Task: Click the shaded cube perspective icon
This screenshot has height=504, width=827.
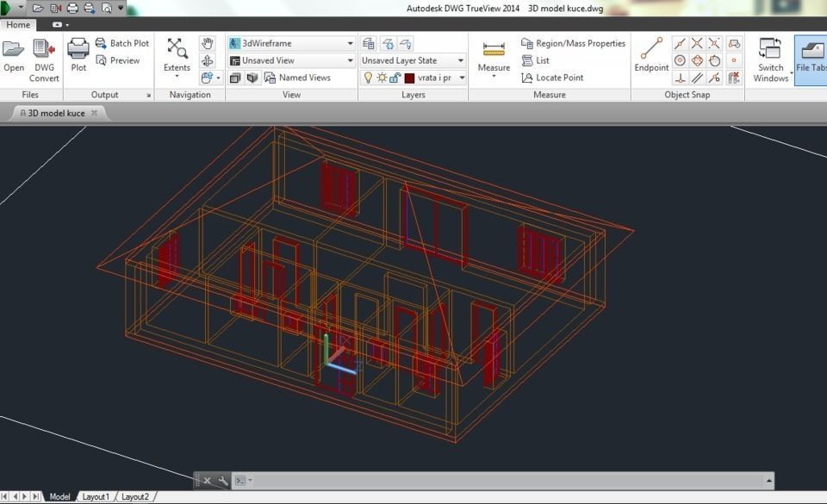Action: tap(252, 78)
